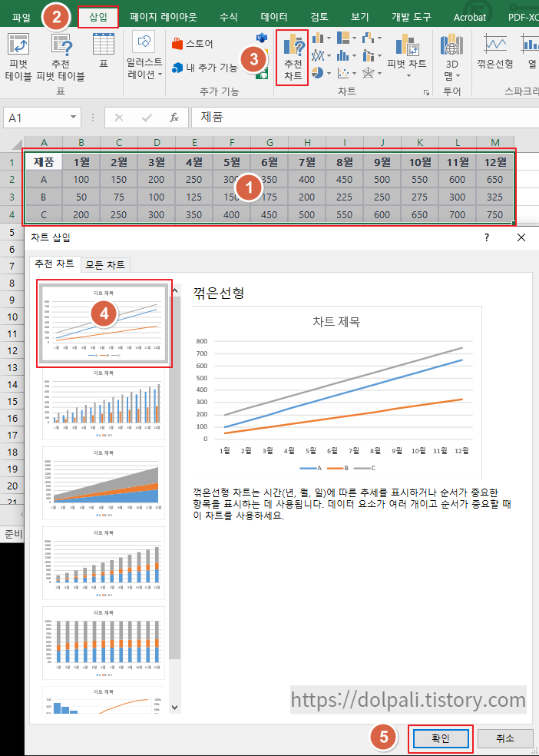Select column header M
The image size is (539, 756).
495,143
